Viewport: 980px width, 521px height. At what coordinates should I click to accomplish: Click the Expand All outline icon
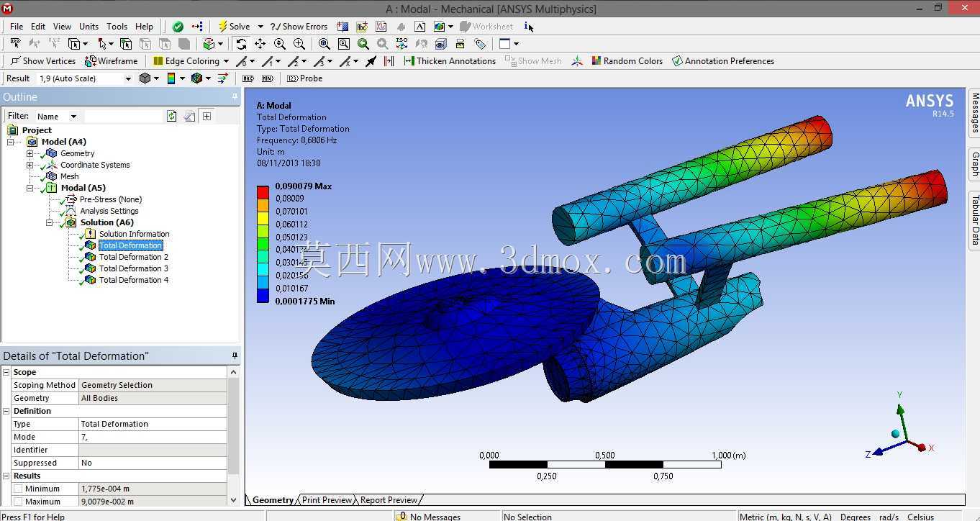pos(207,116)
